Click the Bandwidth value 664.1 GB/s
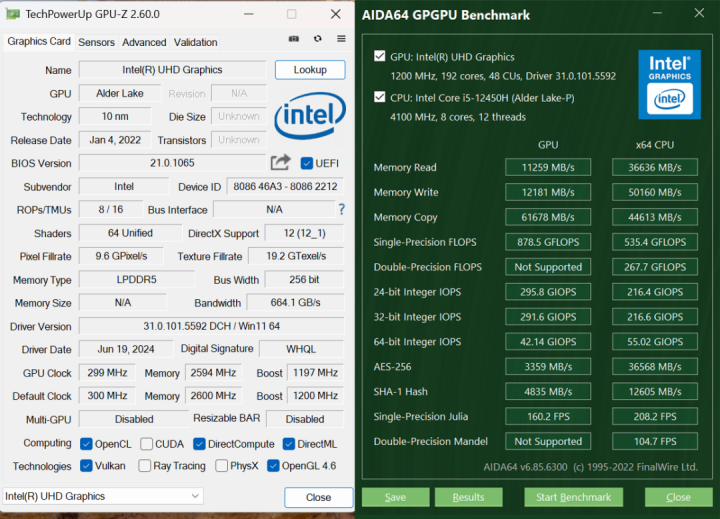The width and height of the screenshot is (720, 519). tap(295, 303)
